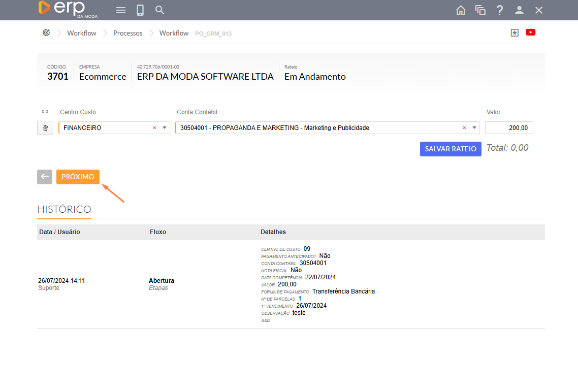The height and width of the screenshot is (392, 578).
Task: Clear the FINANCEIRO selection
Action: point(154,128)
